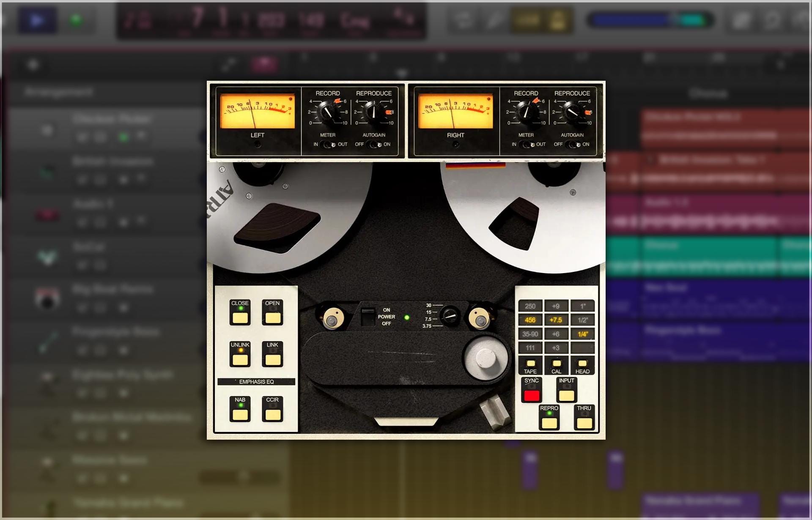
Task: Toggle the left METER IN/OUT switch
Action: coord(328,145)
